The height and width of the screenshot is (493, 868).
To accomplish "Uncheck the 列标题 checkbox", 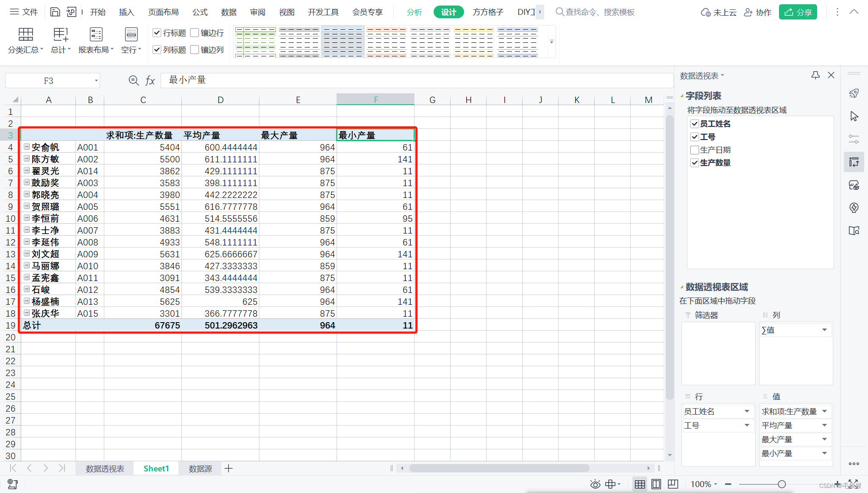I will (x=157, y=50).
